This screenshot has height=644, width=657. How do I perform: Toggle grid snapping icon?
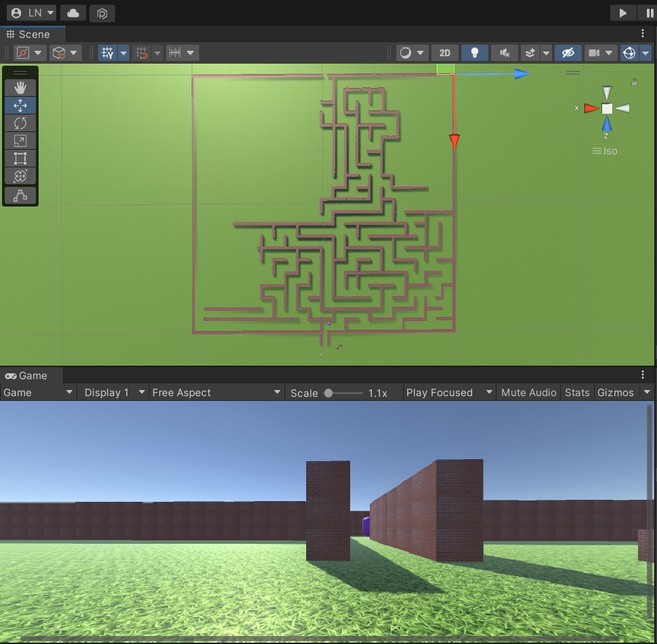(x=142, y=53)
